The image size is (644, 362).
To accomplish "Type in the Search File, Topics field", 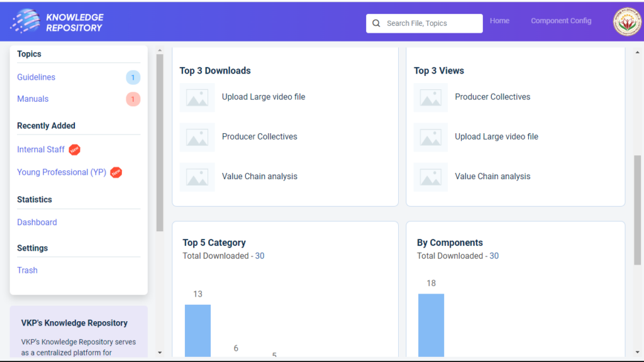I will [431, 23].
